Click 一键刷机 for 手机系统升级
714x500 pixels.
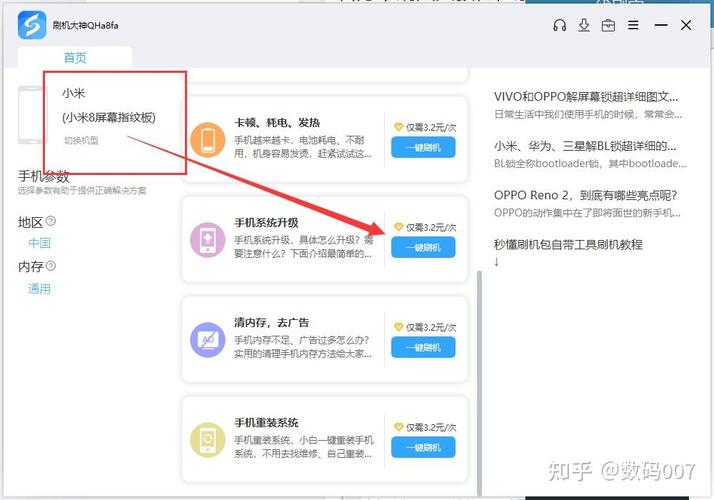point(423,247)
